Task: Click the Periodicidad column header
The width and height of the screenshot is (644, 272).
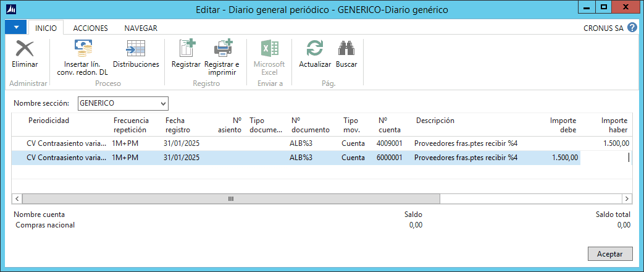Action: point(49,121)
